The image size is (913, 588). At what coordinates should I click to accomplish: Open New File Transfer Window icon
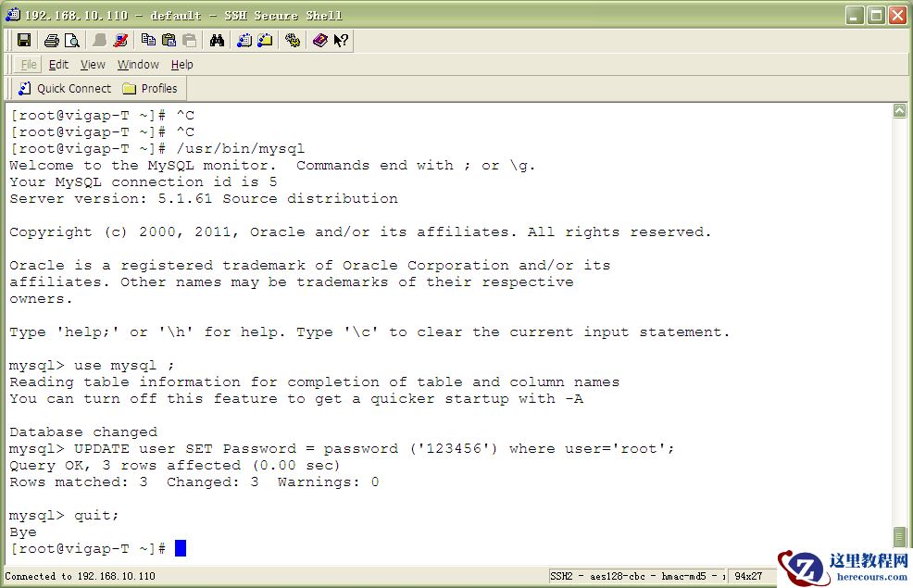tap(265, 40)
